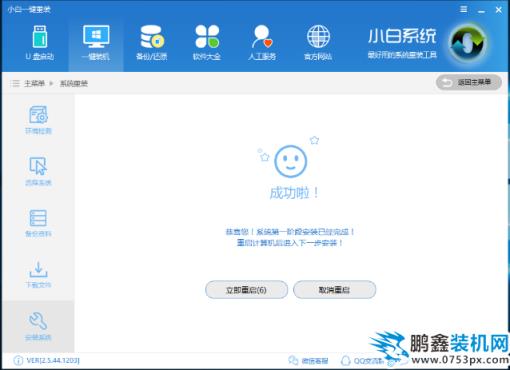
Task: Open QQ交流群 group link
Action: pos(362,361)
